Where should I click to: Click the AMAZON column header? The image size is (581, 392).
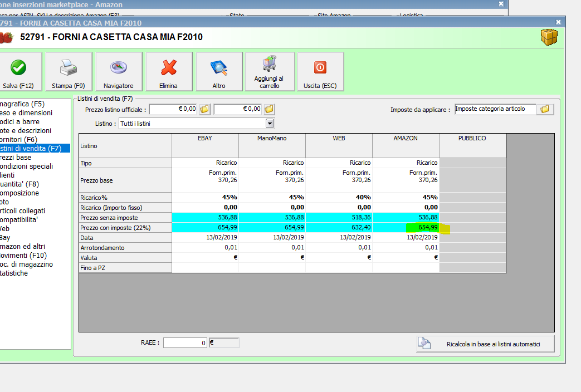point(406,146)
